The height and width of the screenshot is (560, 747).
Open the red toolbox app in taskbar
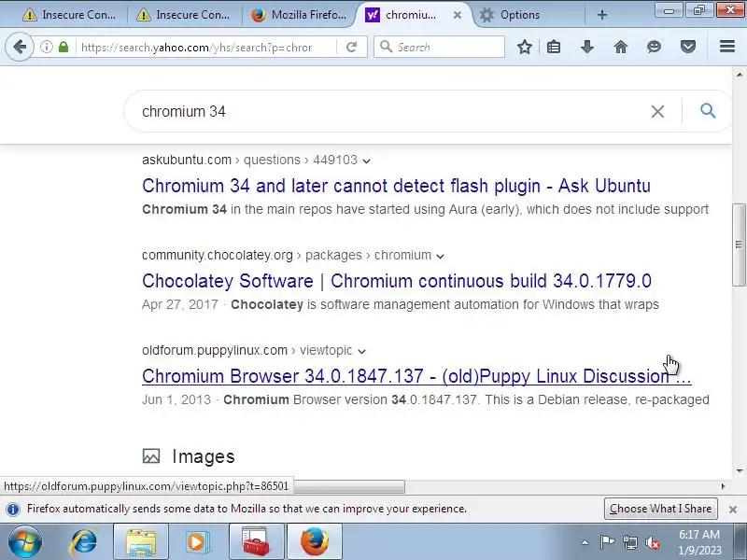click(256, 541)
